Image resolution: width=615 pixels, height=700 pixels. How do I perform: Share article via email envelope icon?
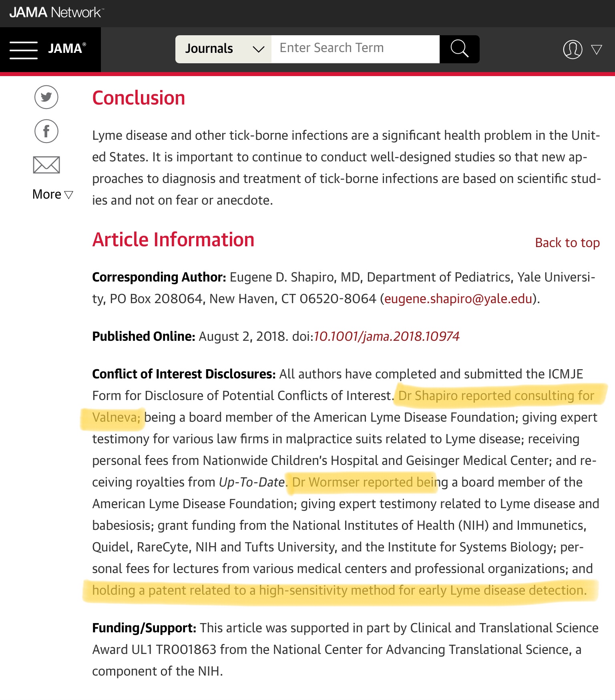46,165
